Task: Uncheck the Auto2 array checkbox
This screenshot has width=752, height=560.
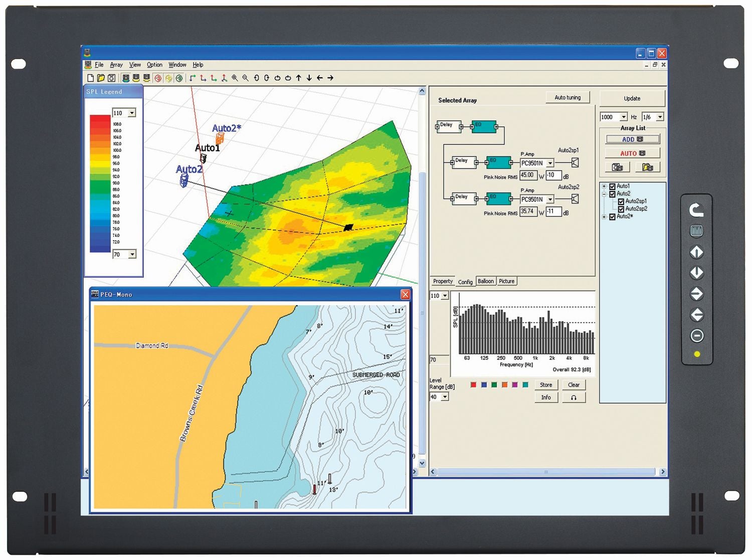Action: click(612, 194)
